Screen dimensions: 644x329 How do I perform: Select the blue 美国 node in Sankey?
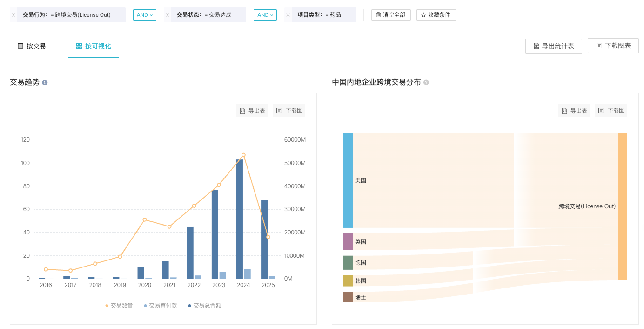[x=348, y=180]
